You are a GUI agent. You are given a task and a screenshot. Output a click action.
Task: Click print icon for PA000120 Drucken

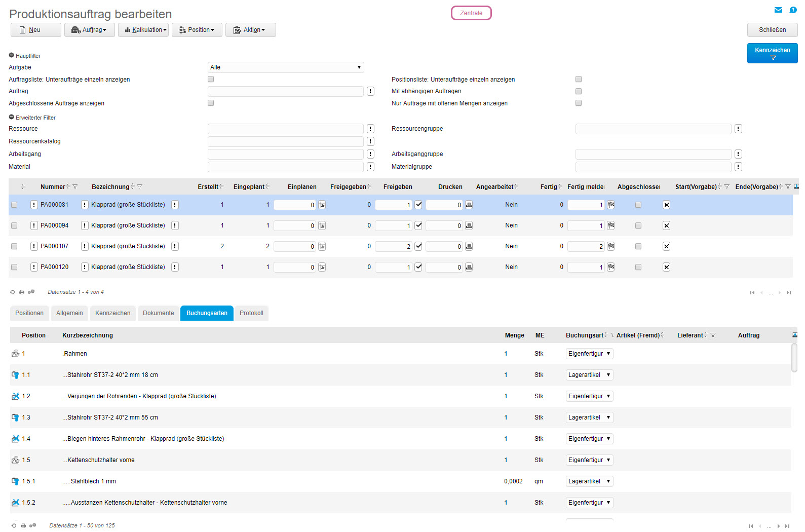point(469,267)
